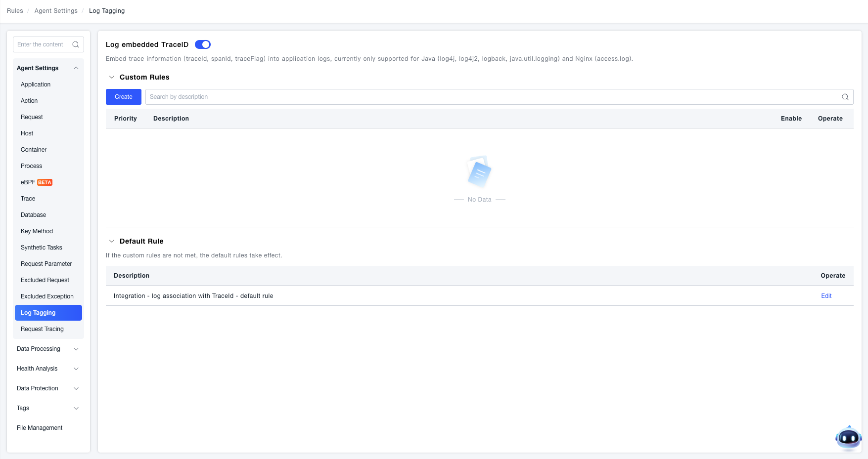Collapse the Custom Rules section
Screen dimensions: 868x459
[x=112, y=77]
